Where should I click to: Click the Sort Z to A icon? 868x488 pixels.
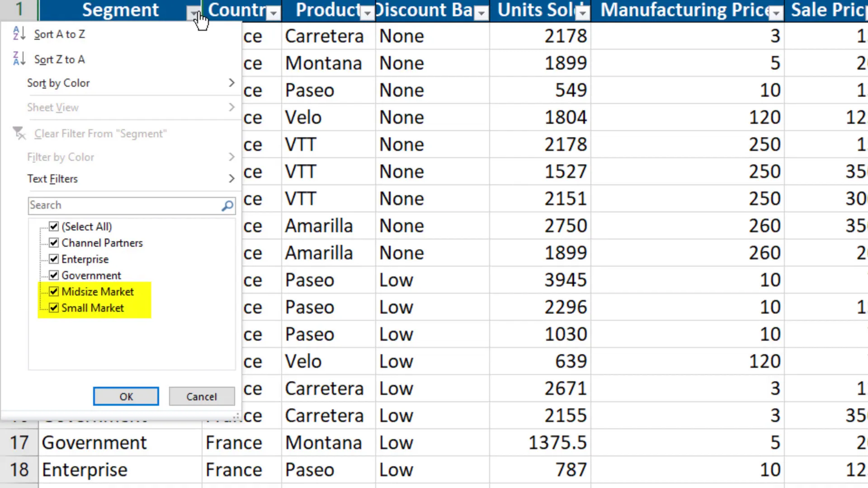[x=19, y=59]
